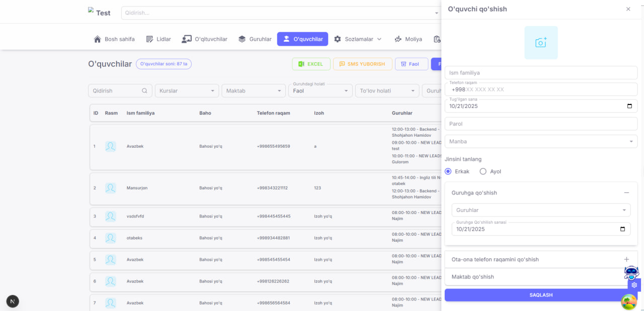Viewport: 644px width, 311px height.
Task: Expand Ota-ona telefon raqamini qo'shish section
Action: 626,259
